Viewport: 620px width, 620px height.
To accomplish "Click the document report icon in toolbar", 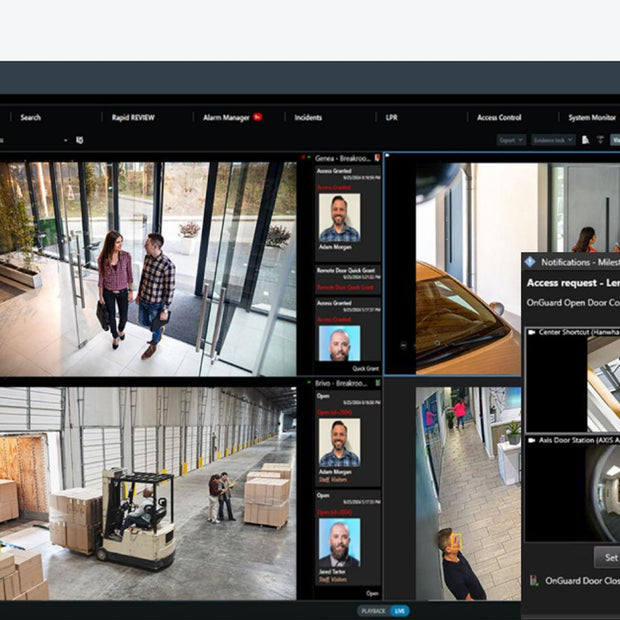I will pyautogui.click(x=585, y=140).
